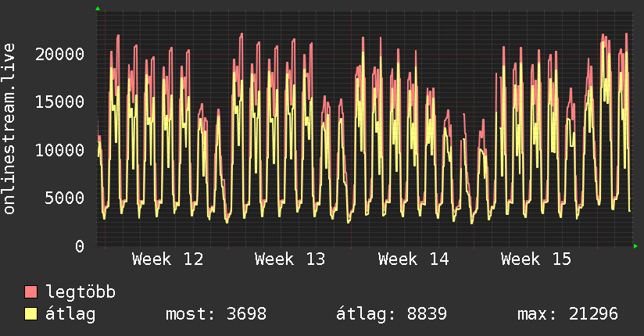Click the green arrow ending the x-axis

635,246
